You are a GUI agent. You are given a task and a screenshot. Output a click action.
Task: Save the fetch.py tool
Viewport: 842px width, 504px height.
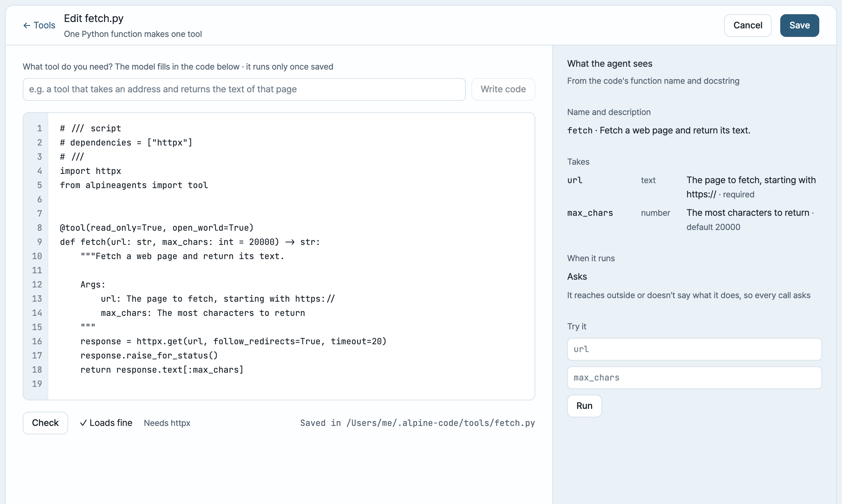pos(799,25)
